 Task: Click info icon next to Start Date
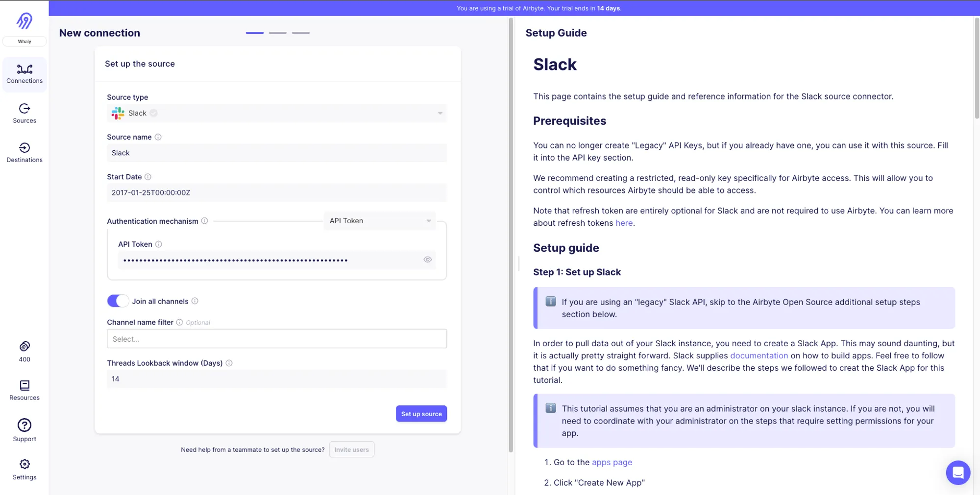click(148, 177)
